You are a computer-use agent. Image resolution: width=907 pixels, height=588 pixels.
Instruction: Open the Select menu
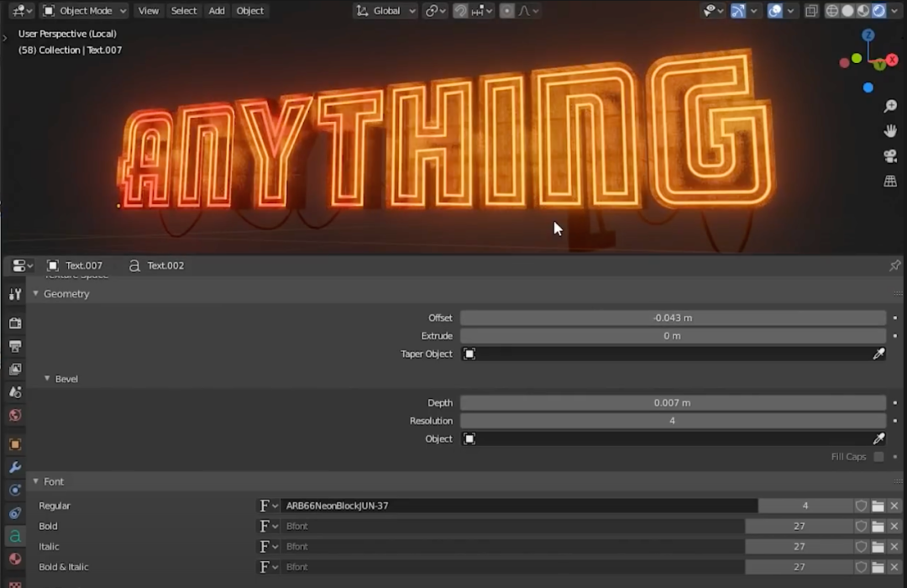tap(184, 10)
